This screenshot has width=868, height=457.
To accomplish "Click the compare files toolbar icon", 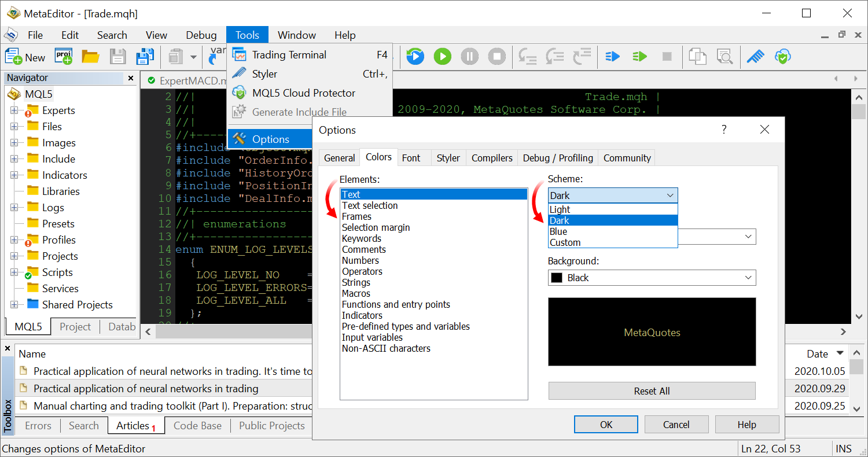I will (x=698, y=57).
